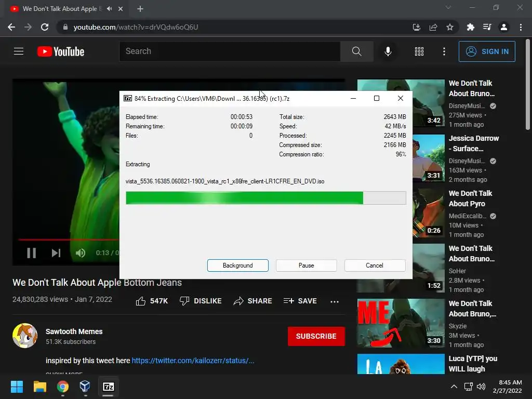The height and width of the screenshot is (399, 532).
Task: Open Skyzie's 3:30 video thumbnail
Action: pyautogui.click(x=401, y=323)
